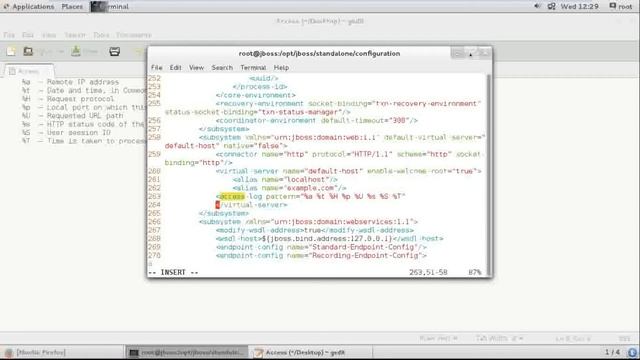Click the Terminal app entry in the top panel
640x360 pixels.
tap(110, 7)
